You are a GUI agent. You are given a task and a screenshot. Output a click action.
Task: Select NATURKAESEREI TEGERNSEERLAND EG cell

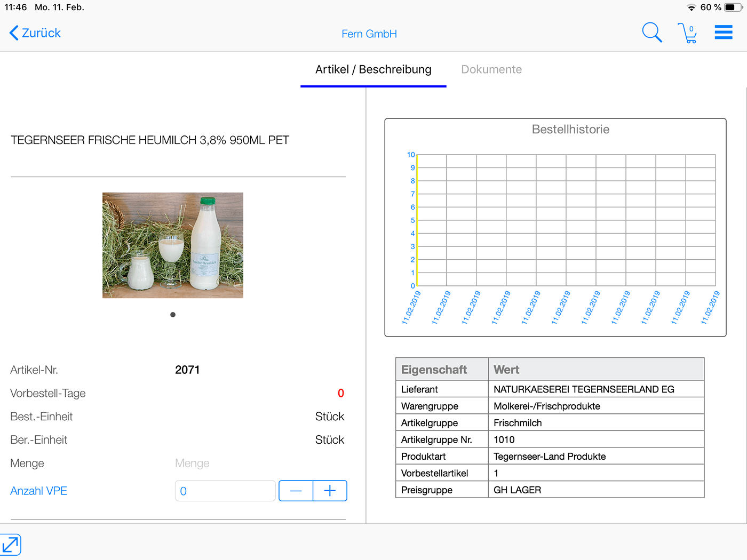[x=597, y=389]
